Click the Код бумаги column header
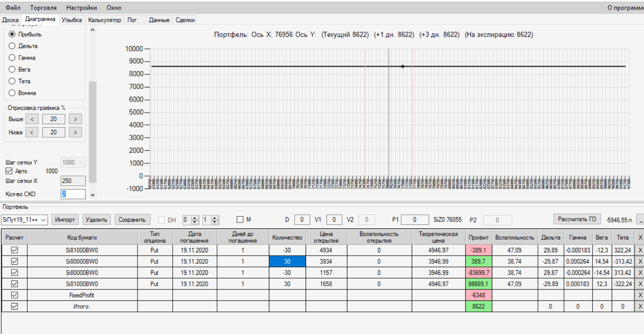644x334 pixels. (82, 237)
